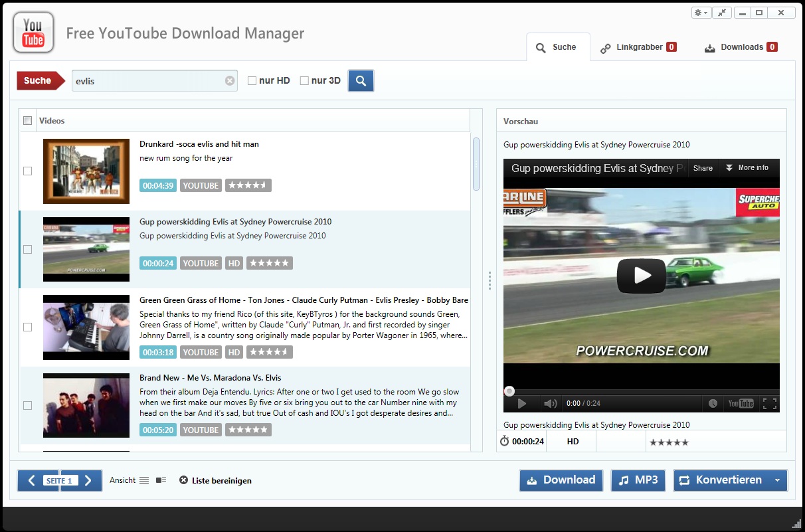Click the star rating on the Drunkard row
This screenshot has width=805, height=532.
click(248, 185)
